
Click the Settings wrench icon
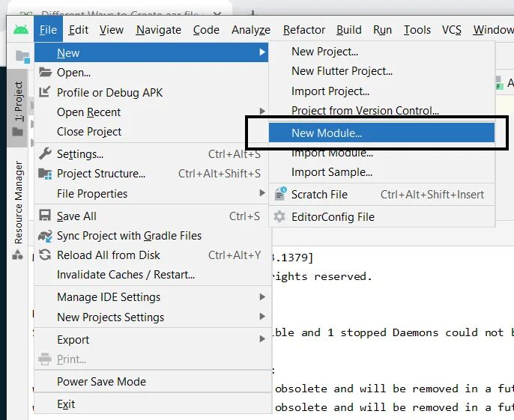45,154
